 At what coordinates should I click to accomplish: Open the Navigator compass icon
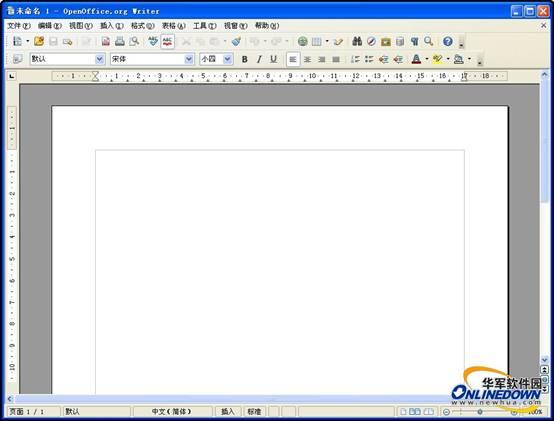(x=371, y=41)
